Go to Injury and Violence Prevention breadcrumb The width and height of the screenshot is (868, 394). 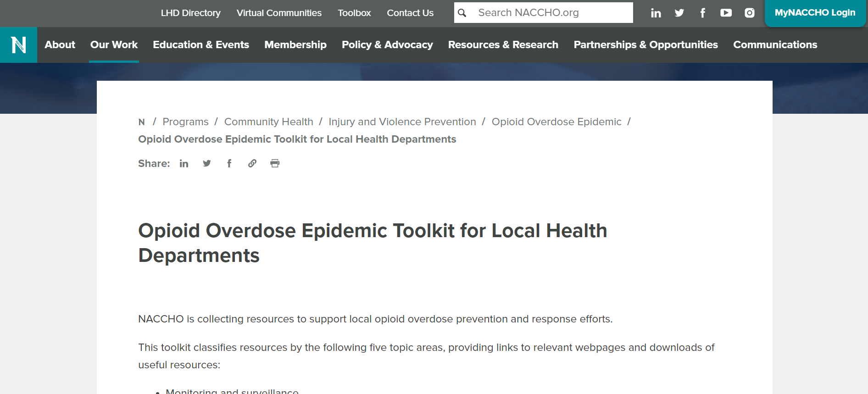(x=402, y=122)
